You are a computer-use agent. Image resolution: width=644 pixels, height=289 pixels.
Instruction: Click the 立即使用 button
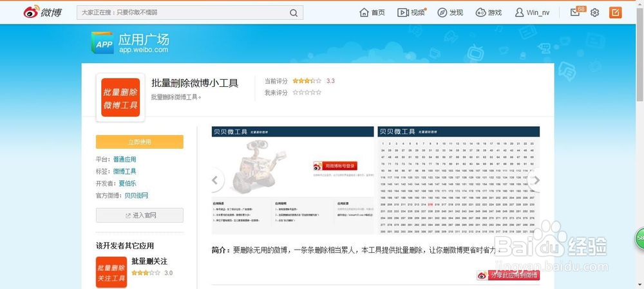tap(140, 142)
